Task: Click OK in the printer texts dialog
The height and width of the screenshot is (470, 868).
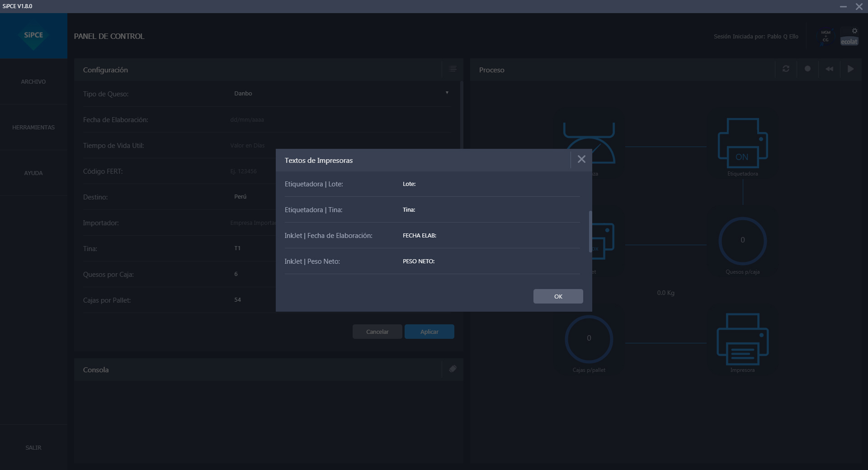Action: click(x=558, y=296)
